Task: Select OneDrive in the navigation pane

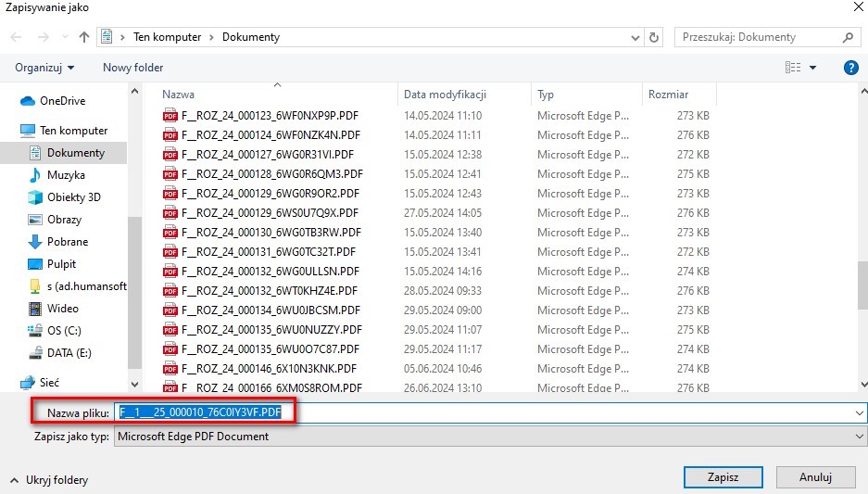Action: coord(62,101)
